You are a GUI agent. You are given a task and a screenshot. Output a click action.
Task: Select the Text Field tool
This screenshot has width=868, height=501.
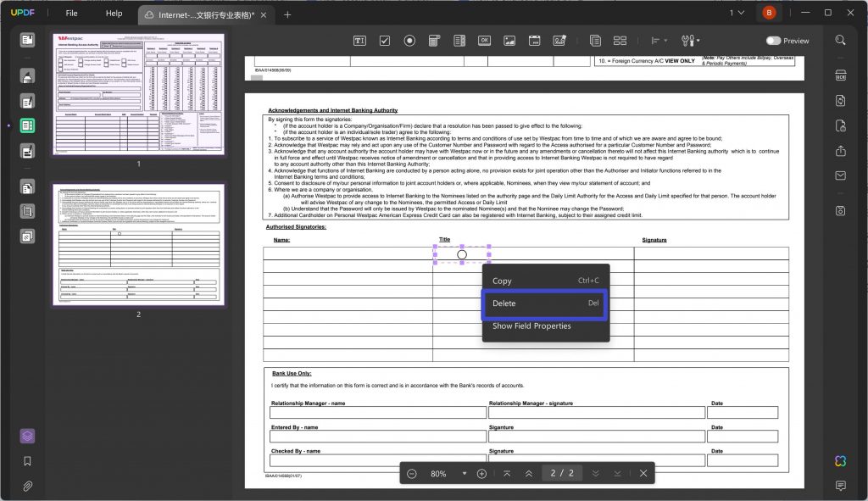[359, 40]
